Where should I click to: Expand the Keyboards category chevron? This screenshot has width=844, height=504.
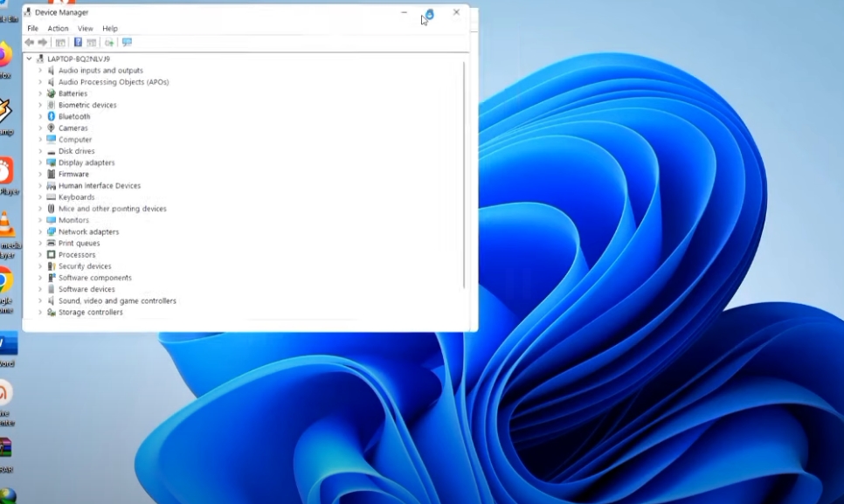pos(40,197)
